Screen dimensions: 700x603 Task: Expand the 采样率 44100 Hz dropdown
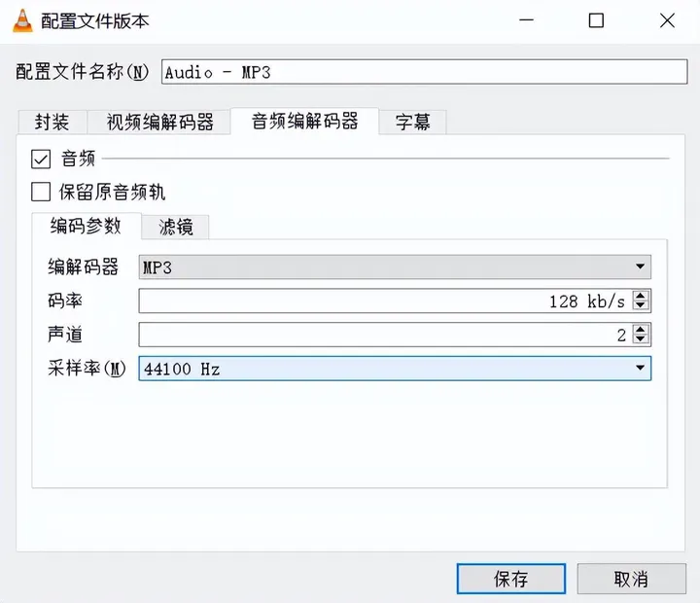(395, 369)
